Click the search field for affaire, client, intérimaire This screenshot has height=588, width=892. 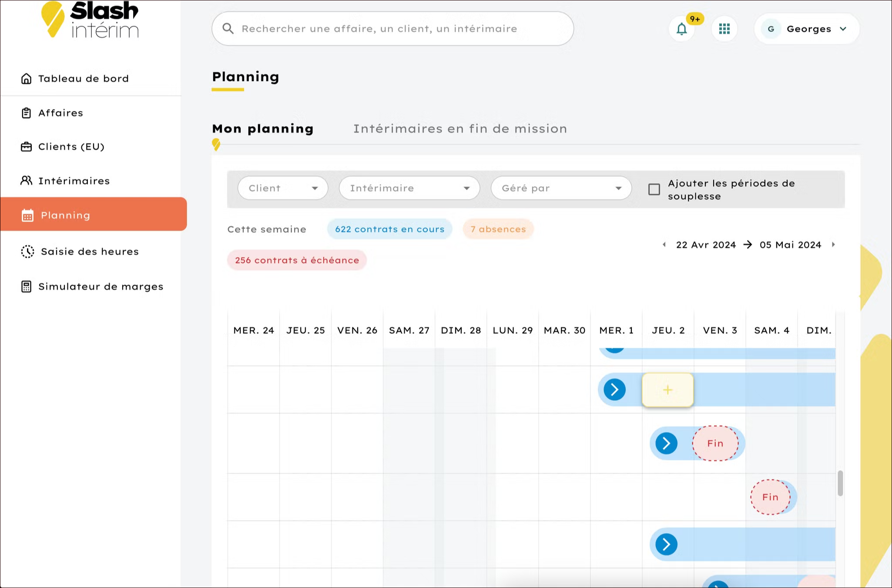392,29
